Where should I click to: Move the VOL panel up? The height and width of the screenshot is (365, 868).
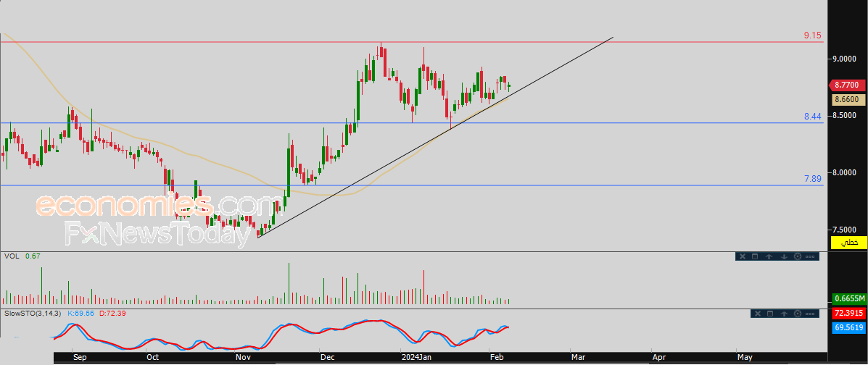coord(769,256)
